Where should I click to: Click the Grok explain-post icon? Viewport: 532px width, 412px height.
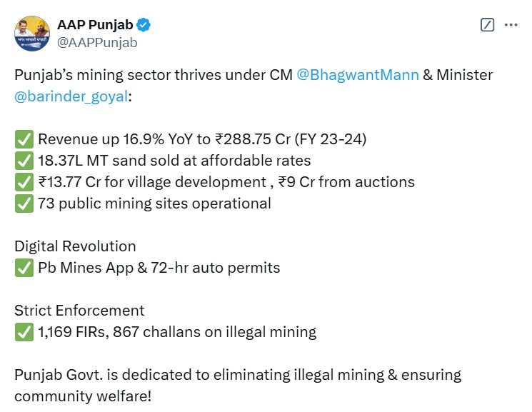pyautogui.click(x=487, y=25)
